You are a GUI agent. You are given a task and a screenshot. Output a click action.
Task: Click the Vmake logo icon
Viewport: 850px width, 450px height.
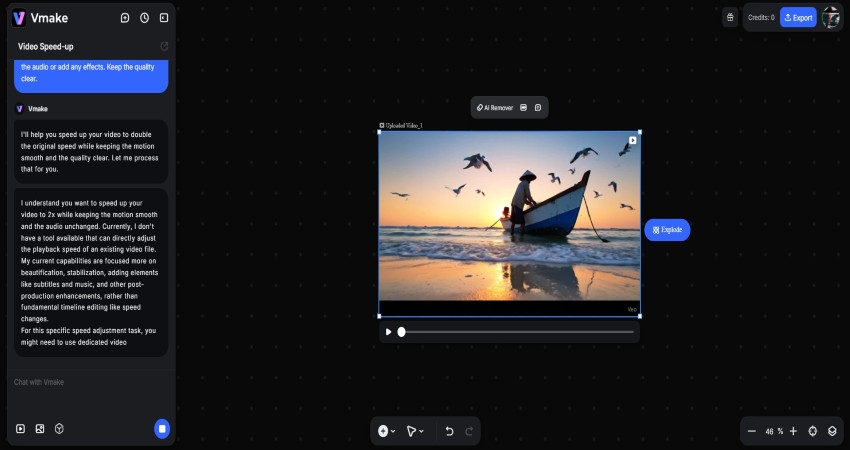pyautogui.click(x=19, y=18)
